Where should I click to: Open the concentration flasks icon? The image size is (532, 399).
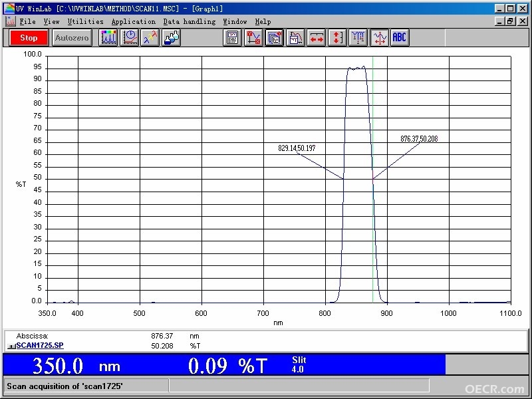click(172, 37)
